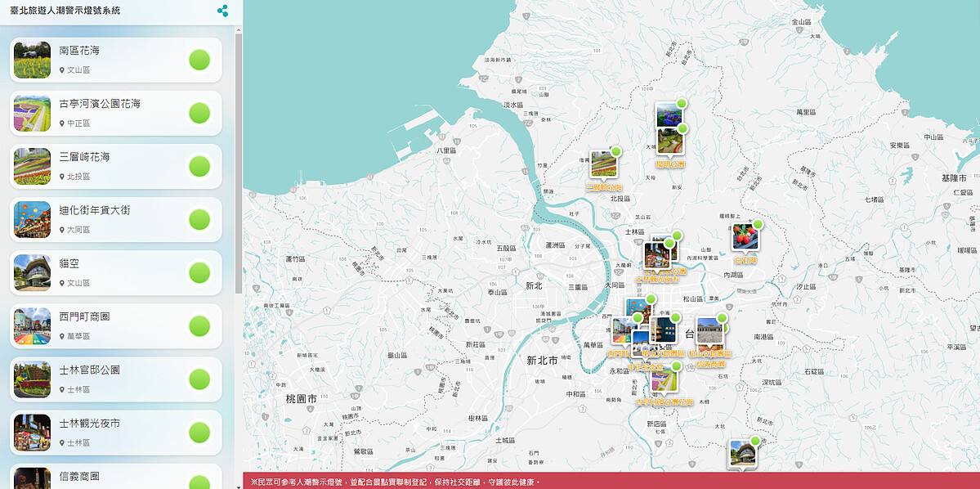
Task: Select the 陽明公園 marker on map
Action: [670, 141]
